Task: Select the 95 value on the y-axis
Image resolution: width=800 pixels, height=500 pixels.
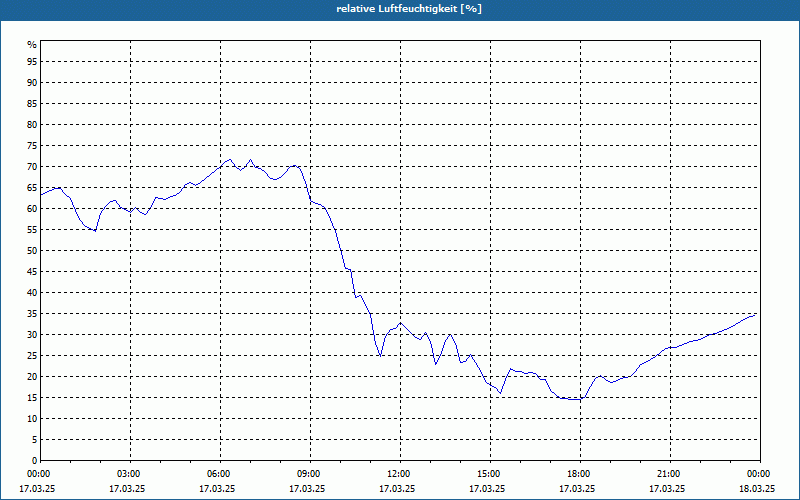Action: (x=32, y=62)
